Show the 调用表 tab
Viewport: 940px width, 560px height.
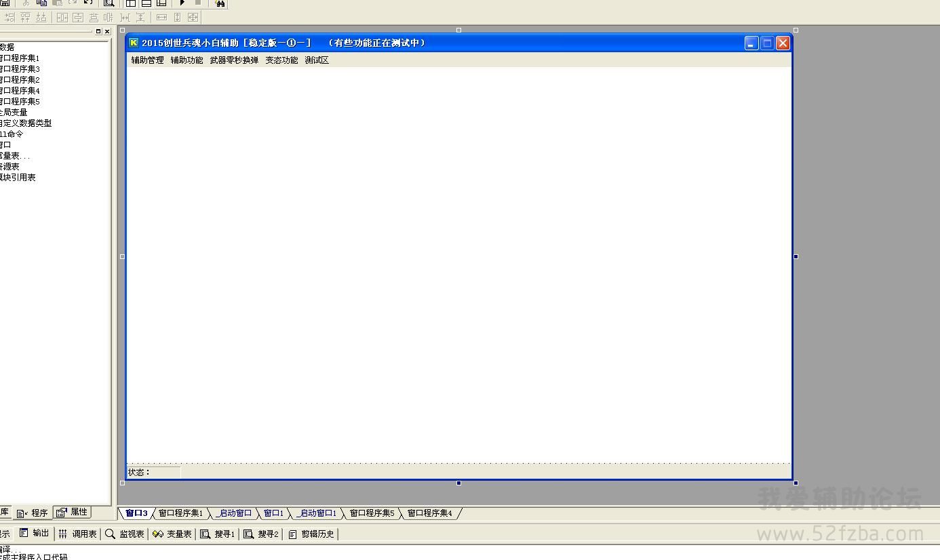click(x=77, y=534)
